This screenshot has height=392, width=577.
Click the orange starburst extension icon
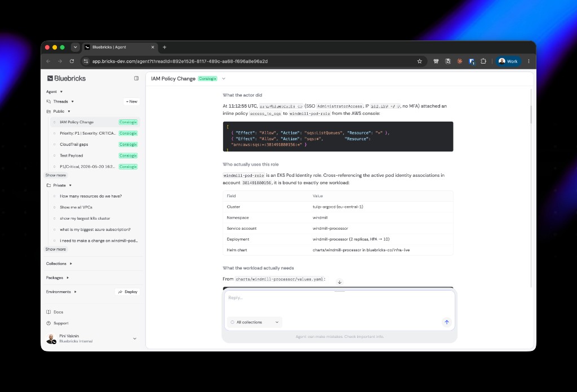(x=460, y=61)
